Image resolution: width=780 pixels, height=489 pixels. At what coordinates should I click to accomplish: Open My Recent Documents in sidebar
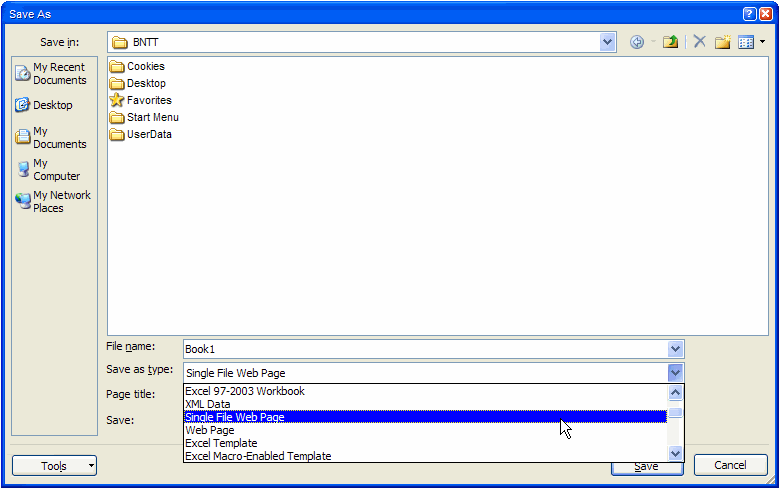pos(53,74)
